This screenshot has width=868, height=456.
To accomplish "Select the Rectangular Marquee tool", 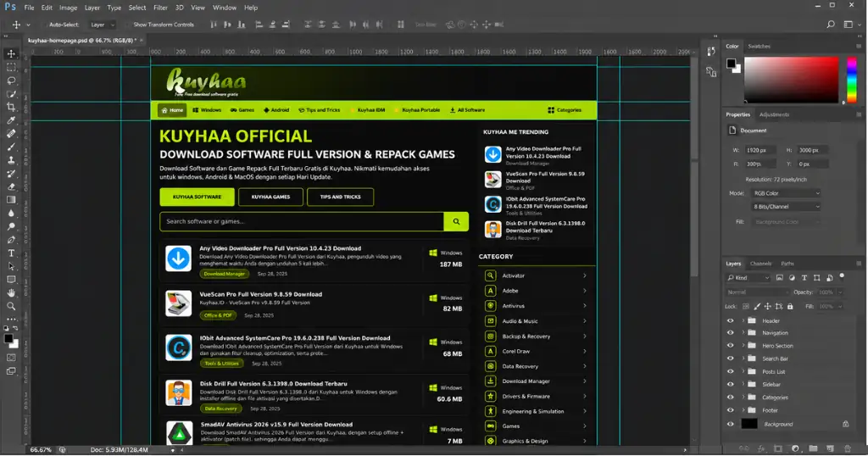I will [x=11, y=67].
